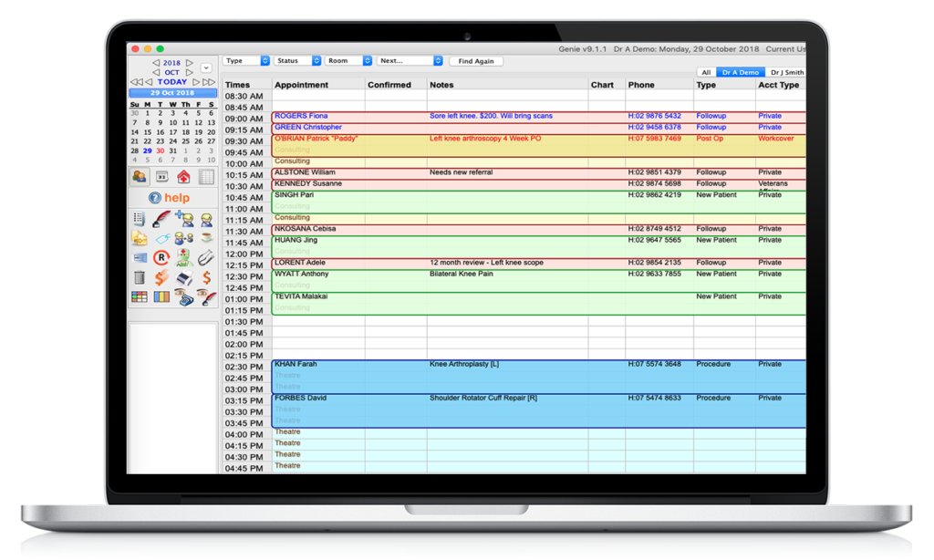This screenshot has width=934, height=560.
Task: Open the patients (two people) view icon
Action: (x=140, y=177)
